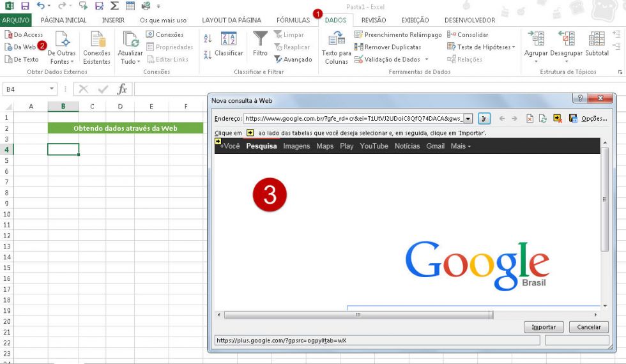Image resolution: width=626 pixels, height=364 pixels.
Task: Click the Endereço address field
Action: click(x=353, y=119)
